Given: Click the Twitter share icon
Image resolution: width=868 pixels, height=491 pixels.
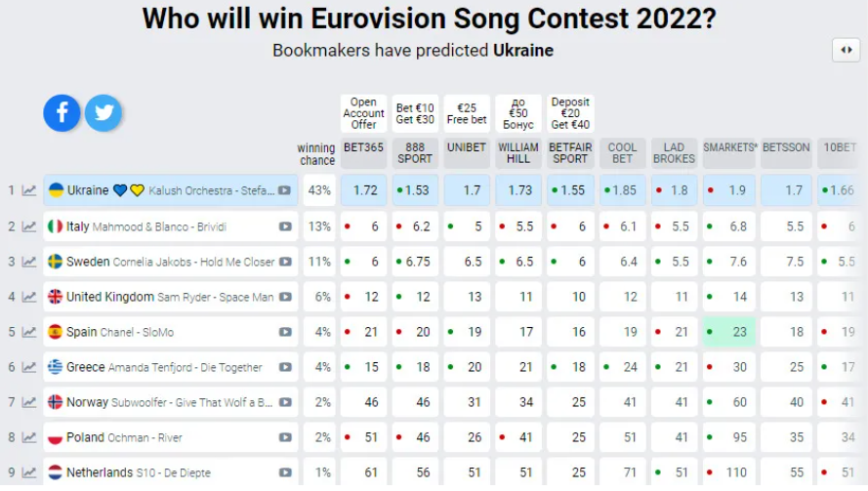Looking at the screenshot, I should (x=103, y=113).
